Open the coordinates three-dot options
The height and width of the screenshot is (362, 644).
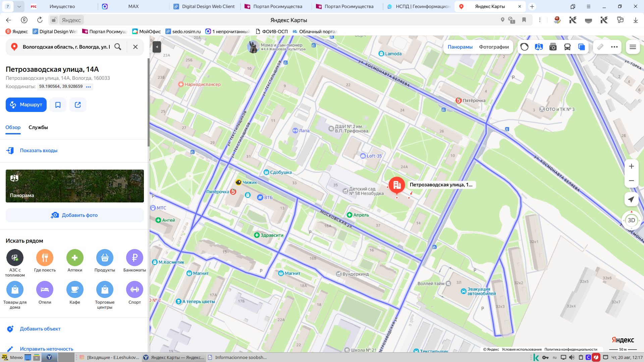pyautogui.click(x=89, y=86)
